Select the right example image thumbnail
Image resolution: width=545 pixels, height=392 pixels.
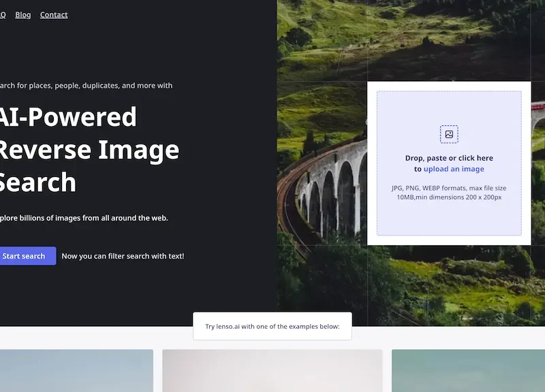[468, 371]
